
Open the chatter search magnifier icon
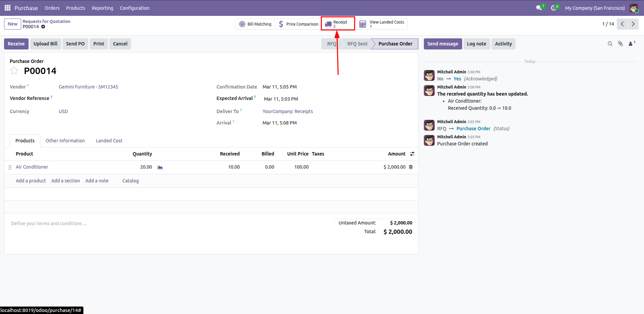610,44
